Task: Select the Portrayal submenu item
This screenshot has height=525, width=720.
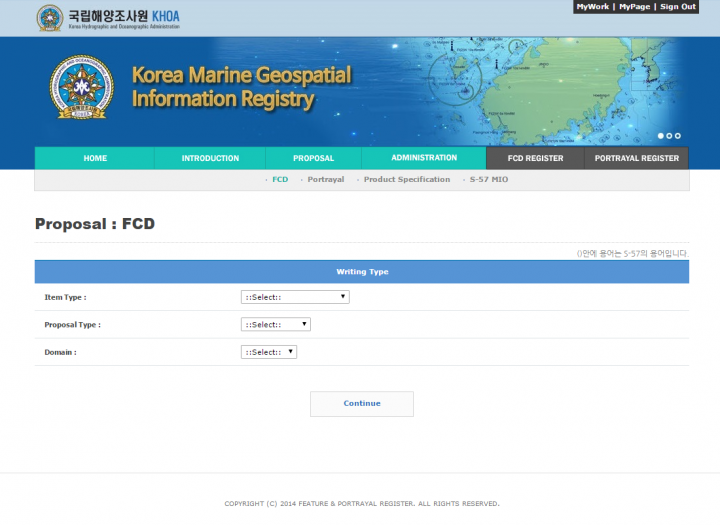Action: (325, 180)
